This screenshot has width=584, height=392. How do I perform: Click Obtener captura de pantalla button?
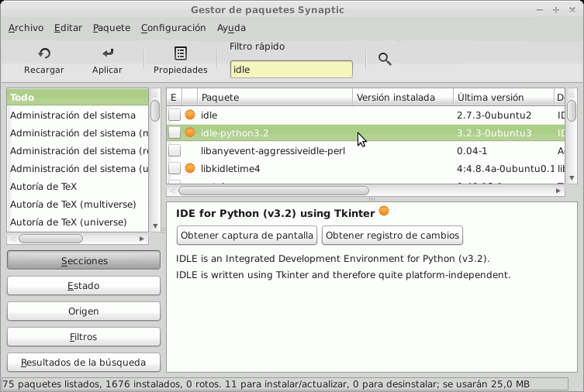247,236
